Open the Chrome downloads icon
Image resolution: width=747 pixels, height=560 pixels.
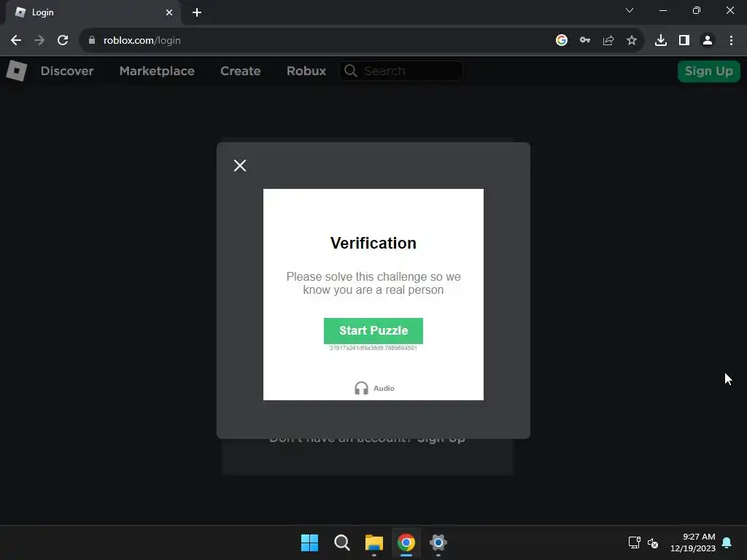point(660,41)
